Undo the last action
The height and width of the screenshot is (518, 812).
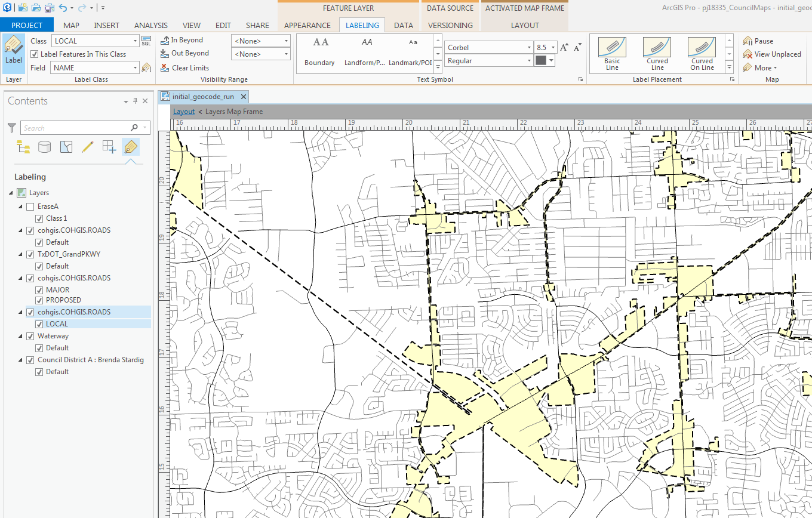62,8
